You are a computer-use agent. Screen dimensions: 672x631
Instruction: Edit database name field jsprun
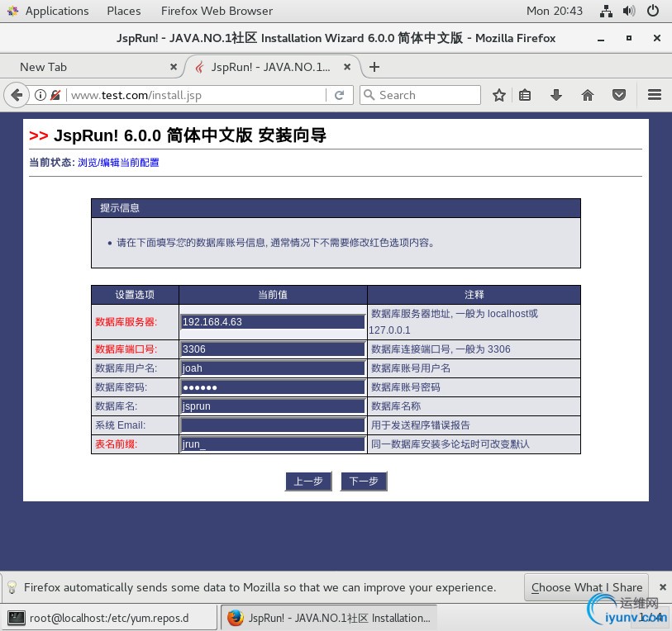coord(273,406)
